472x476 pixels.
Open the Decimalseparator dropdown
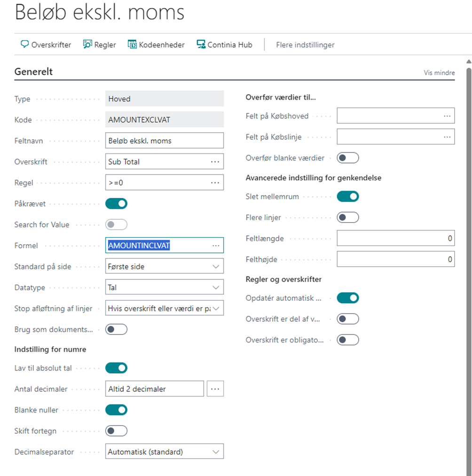click(165, 452)
